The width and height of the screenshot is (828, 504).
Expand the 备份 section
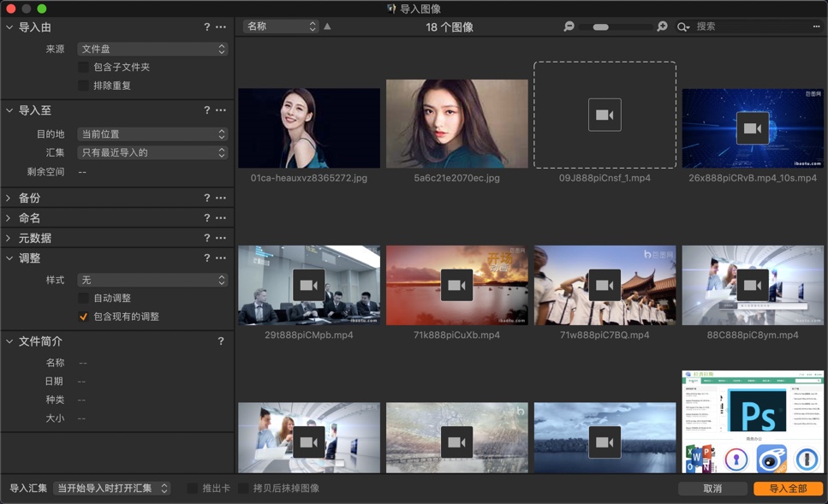pos(9,198)
